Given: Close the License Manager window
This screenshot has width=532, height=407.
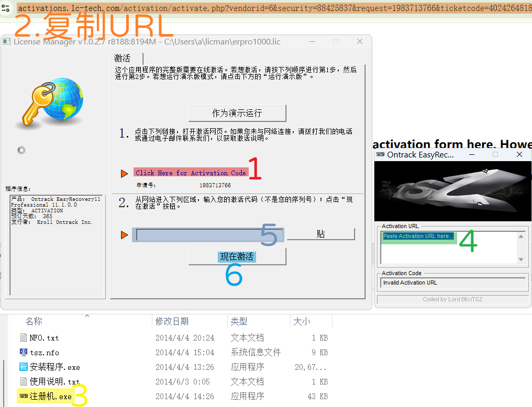Looking at the screenshot, I should pos(360,41).
